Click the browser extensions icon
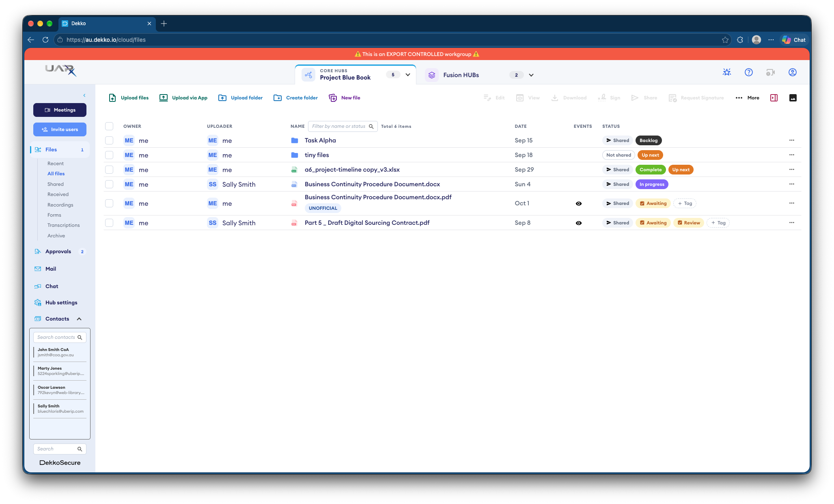The width and height of the screenshot is (834, 504). (740, 40)
